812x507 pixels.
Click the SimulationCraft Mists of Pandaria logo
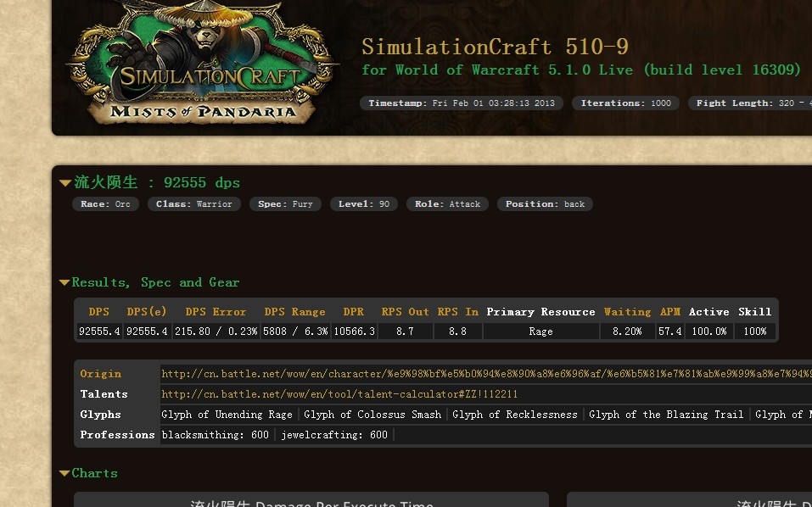(x=201, y=63)
